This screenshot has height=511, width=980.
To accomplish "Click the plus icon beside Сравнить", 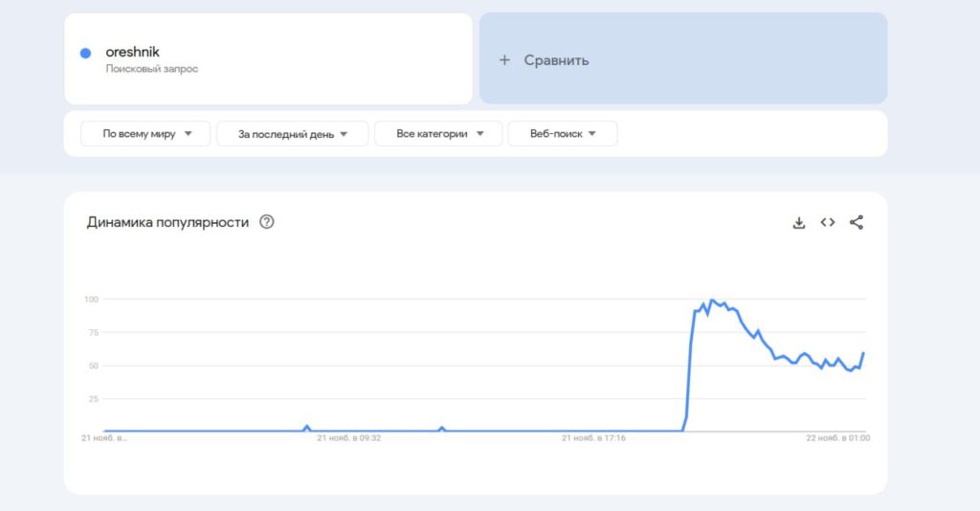I will coord(504,60).
